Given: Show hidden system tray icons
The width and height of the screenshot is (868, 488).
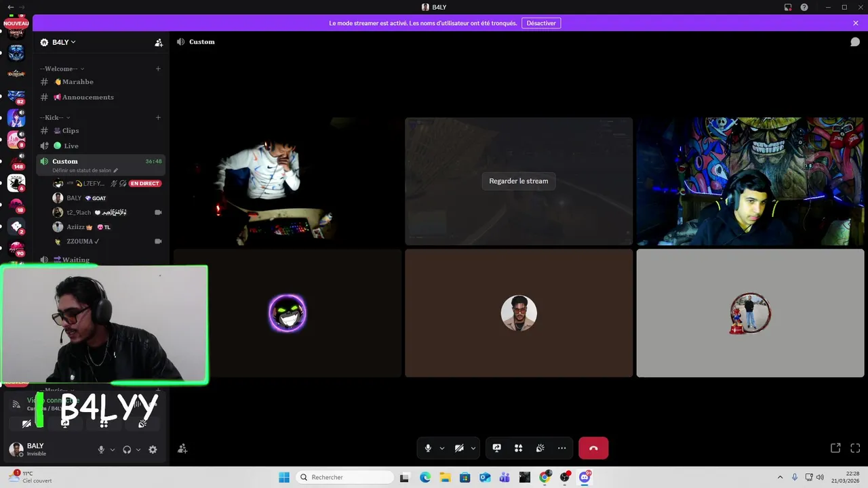Looking at the screenshot, I should pyautogui.click(x=780, y=477).
